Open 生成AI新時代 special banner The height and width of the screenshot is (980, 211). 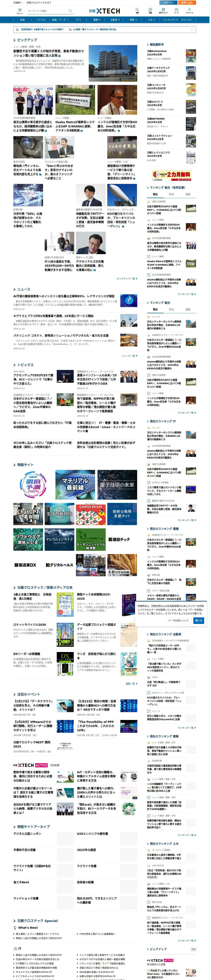[59, 514]
